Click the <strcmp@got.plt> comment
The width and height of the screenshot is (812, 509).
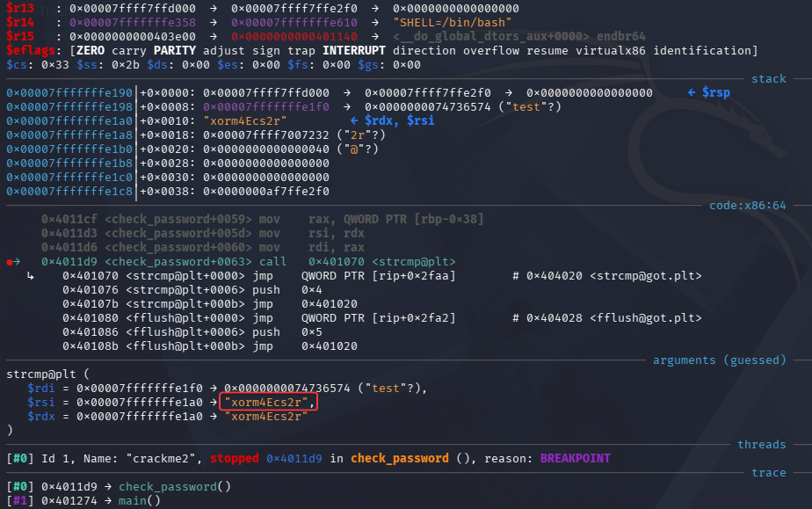(645, 276)
